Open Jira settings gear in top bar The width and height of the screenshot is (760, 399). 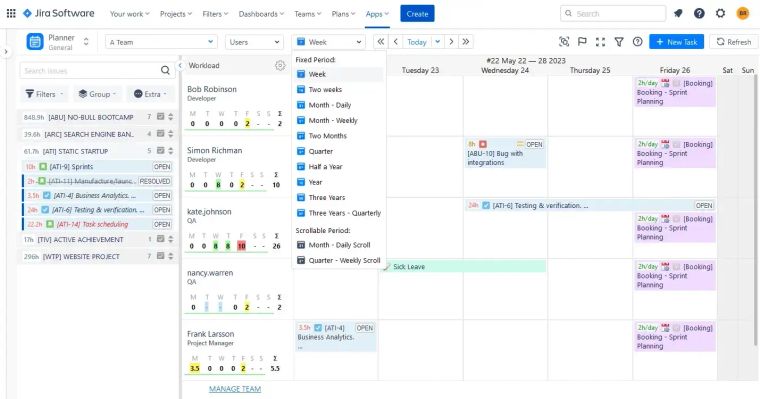tap(720, 14)
